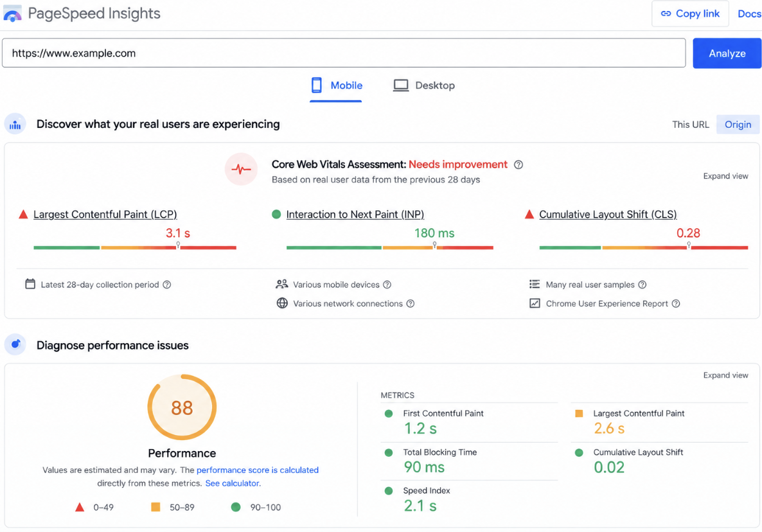Open help for Various mobile devices
Image resolution: width=762 pixels, height=532 pixels.
tap(387, 285)
